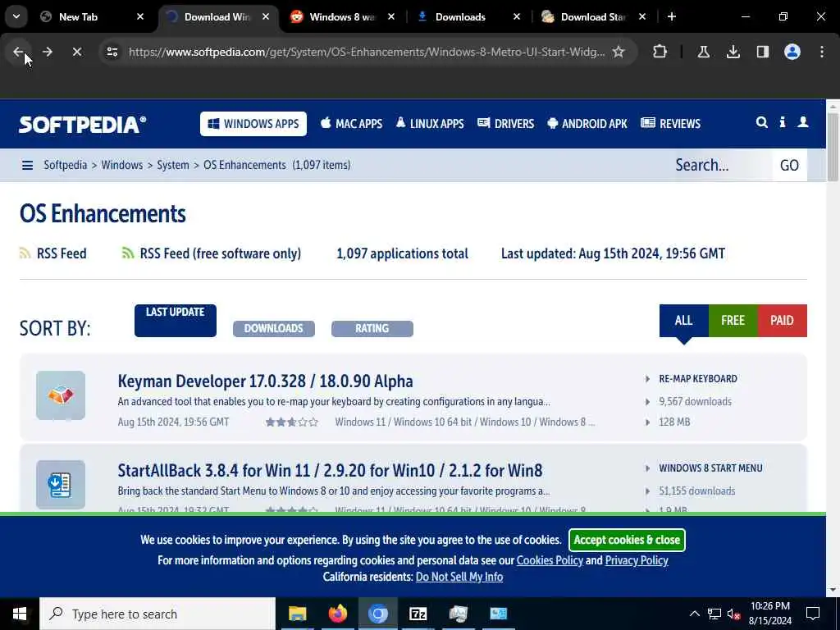Open the Chrome extensions puzzle icon

(660, 52)
